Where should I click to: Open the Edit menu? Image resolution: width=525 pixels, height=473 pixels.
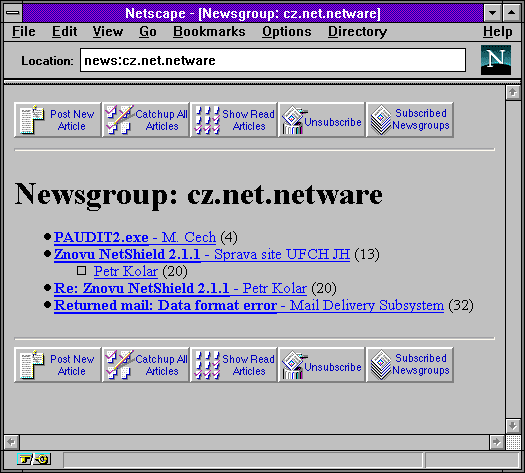point(64,32)
